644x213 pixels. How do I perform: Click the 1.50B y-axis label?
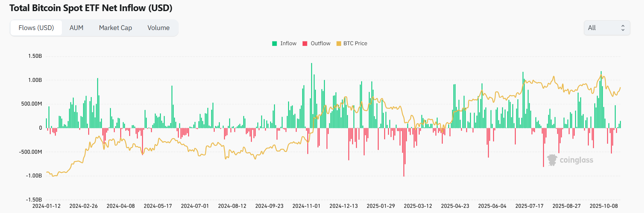(35, 56)
